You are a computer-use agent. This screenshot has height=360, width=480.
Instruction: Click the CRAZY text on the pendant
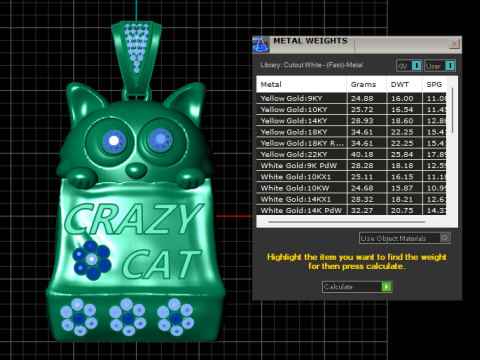(x=133, y=219)
